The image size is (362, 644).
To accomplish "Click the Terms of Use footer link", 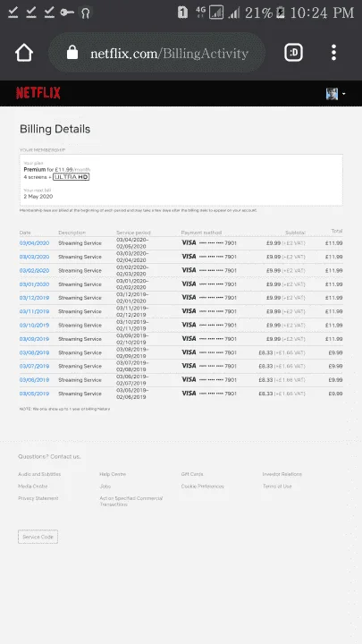I will [x=277, y=487].
